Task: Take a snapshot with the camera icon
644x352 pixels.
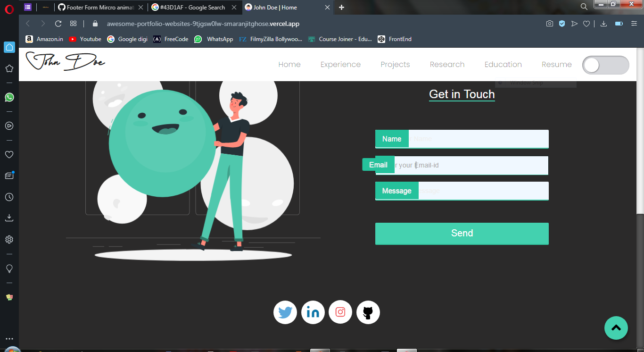Action: [x=550, y=23]
